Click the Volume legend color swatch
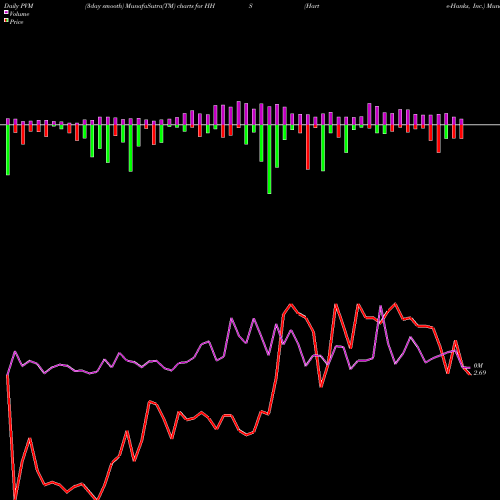Screen dimensions: 500x500 [x=6, y=12]
